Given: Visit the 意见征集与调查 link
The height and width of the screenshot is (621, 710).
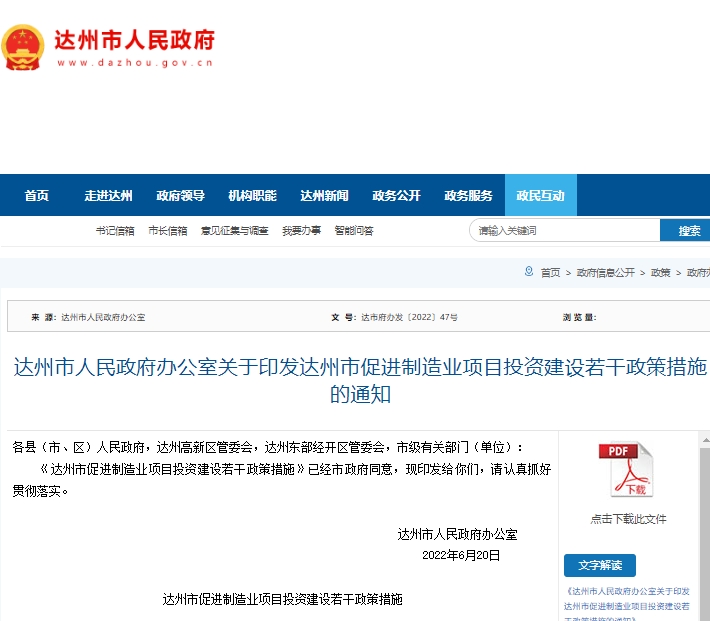Looking at the screenshot, I should [x=234, y=231].
